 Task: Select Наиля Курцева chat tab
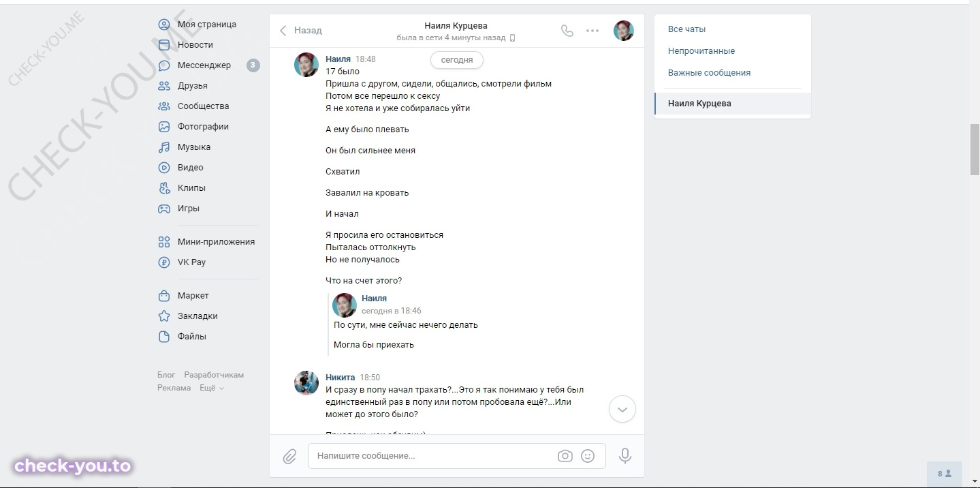(733, 104)
